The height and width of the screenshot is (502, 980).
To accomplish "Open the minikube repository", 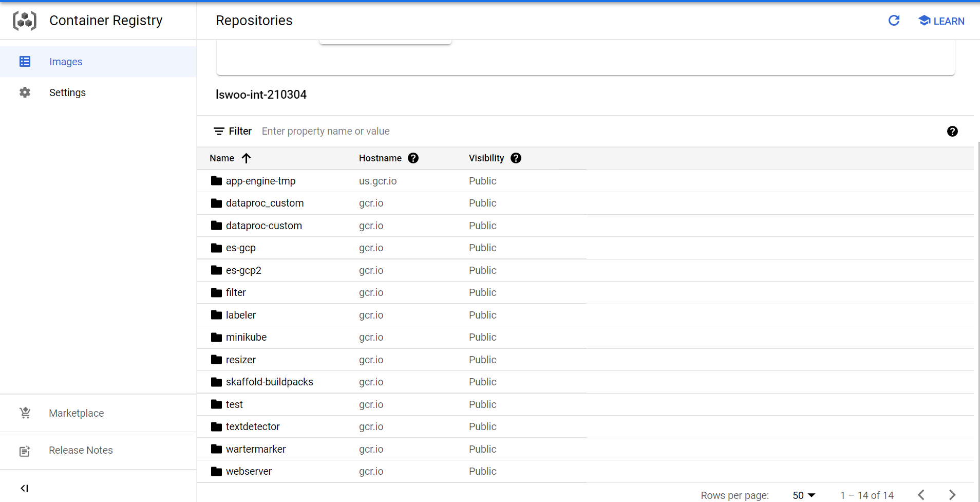I will click(x=247, y=337).
